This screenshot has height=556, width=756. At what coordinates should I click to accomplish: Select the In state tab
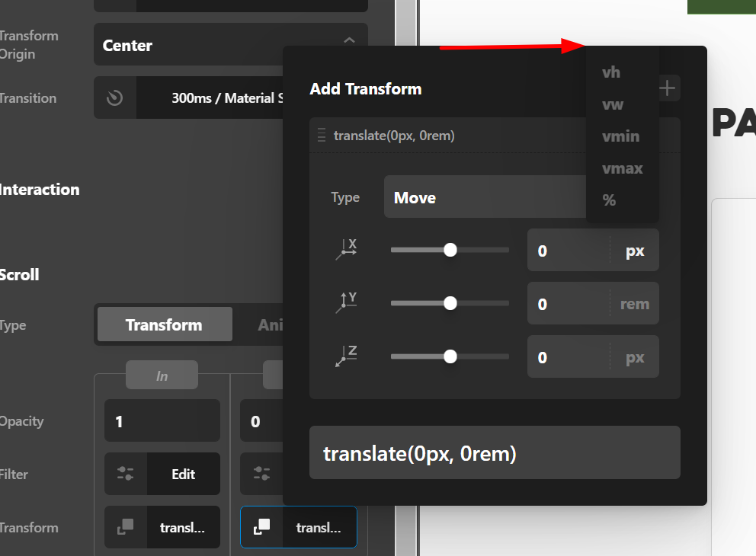[162, 375]
